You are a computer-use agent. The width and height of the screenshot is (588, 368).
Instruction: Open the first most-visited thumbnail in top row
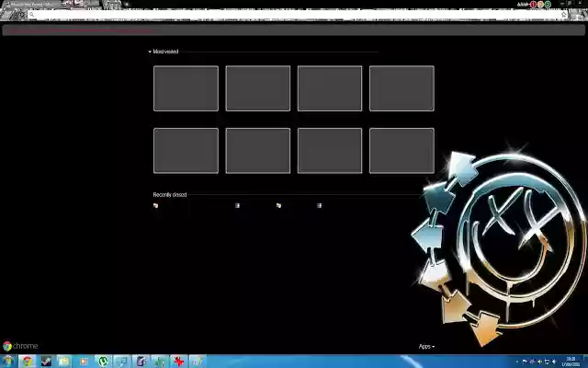coord(186,88)
